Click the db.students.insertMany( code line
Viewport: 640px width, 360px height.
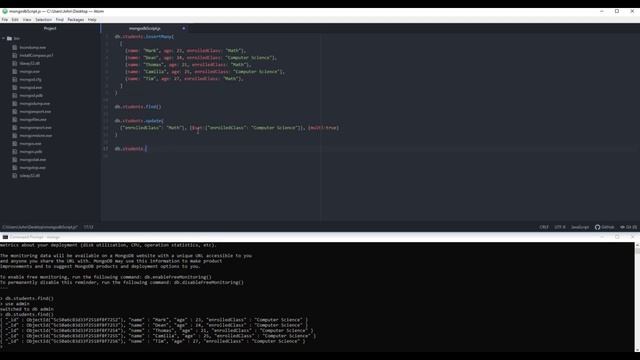click(x=144, y=37)
